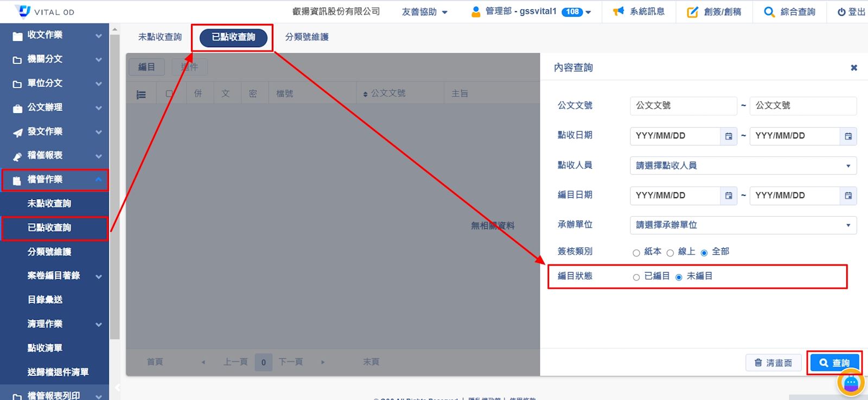Open calendar for 點收日期 start date
Screen dimensions: 868x400
click(x=729, y=136)
